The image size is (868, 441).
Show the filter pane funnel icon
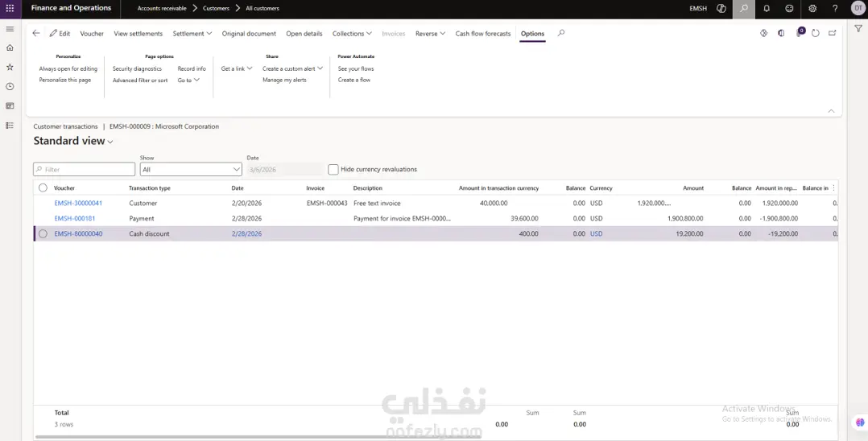(858, 29)
